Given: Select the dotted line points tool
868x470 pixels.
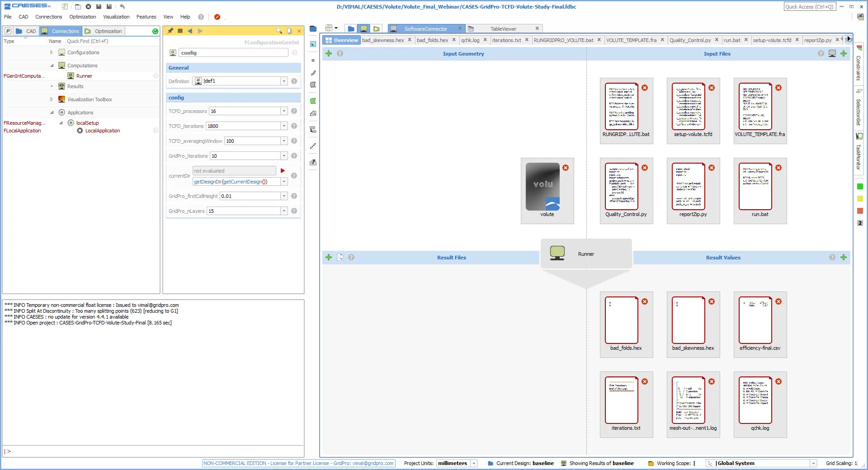Looking at the screenshot, I should click(313, 146).
